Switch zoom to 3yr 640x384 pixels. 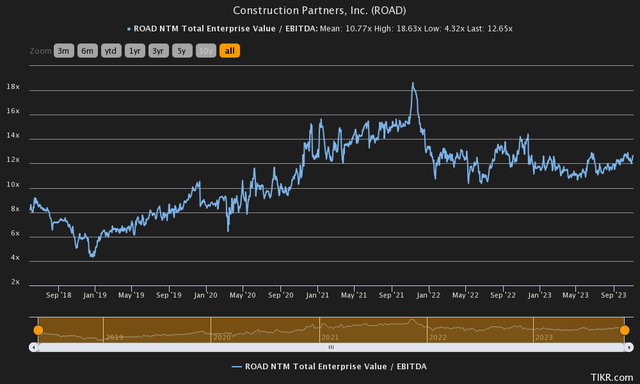pos(158,51)
